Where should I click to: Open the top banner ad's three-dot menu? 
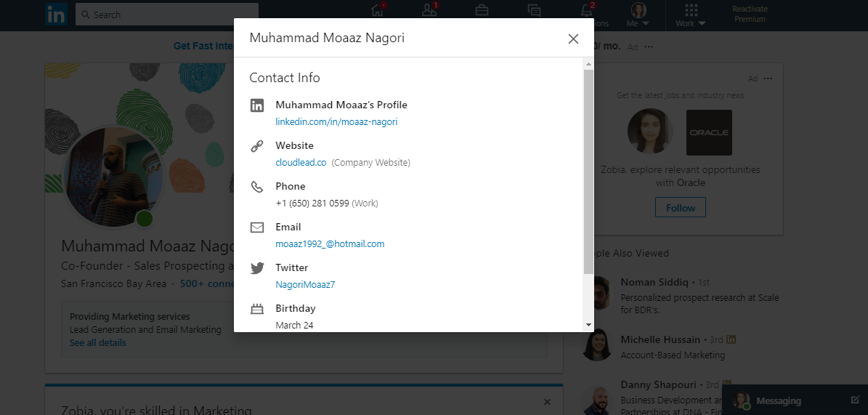[x=648, y=47]
